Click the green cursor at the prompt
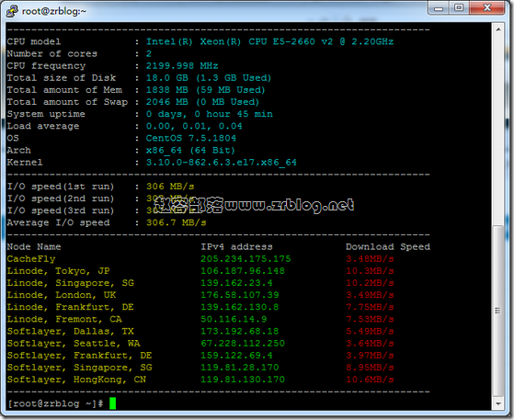The height and width of the screenshot is (420, 514). 113,403
